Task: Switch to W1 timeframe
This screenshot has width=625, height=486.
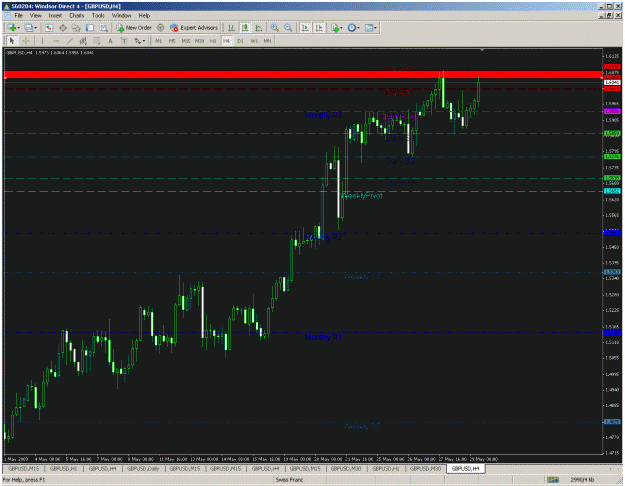Action: click(x=254, y=41)
